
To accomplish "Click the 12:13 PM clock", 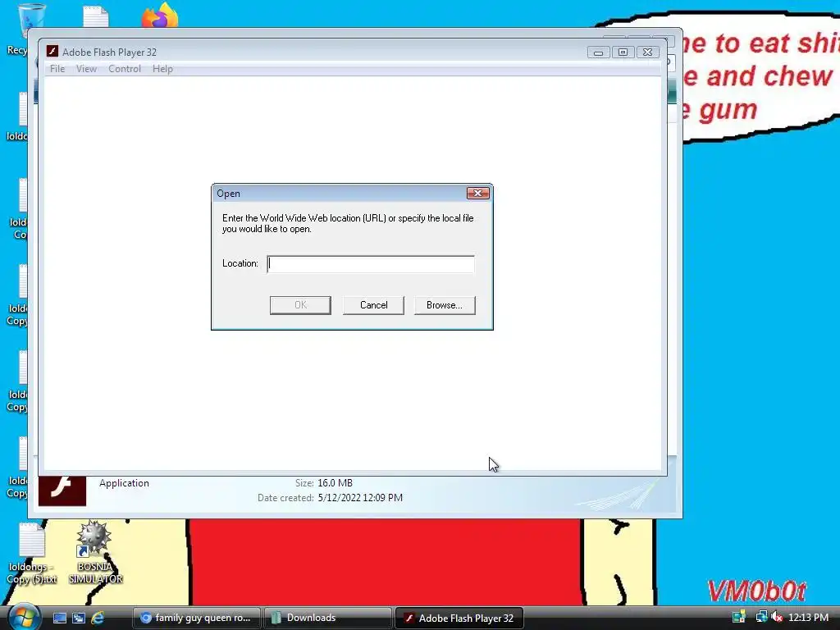I will click(808, 617).
